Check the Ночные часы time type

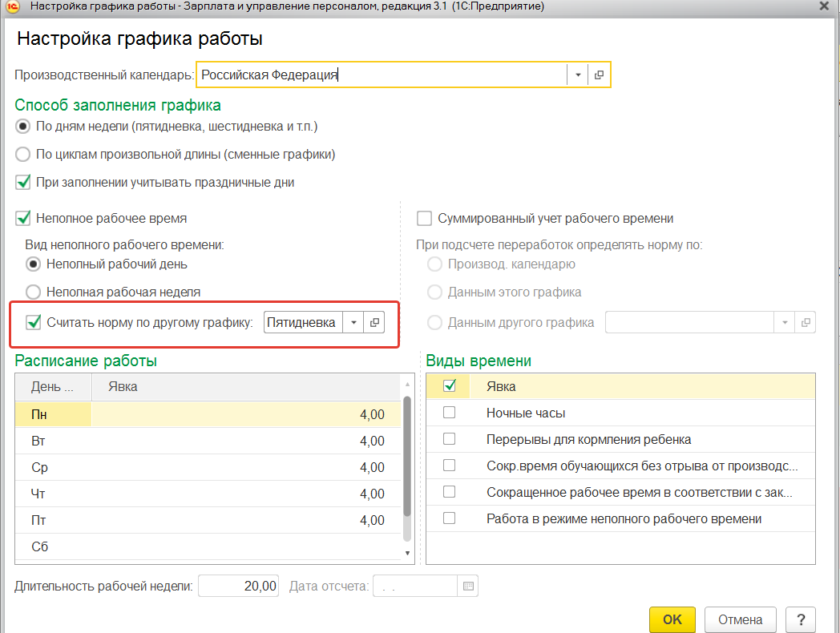point(450,413)
